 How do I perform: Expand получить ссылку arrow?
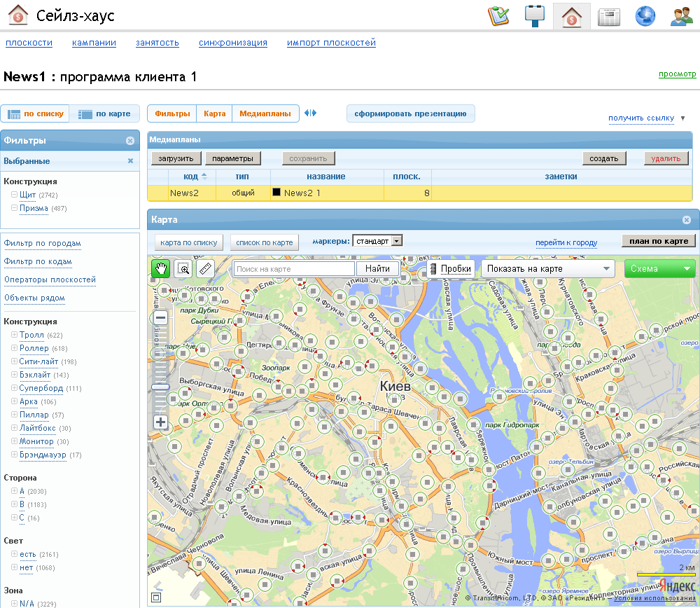pos(682,118)
